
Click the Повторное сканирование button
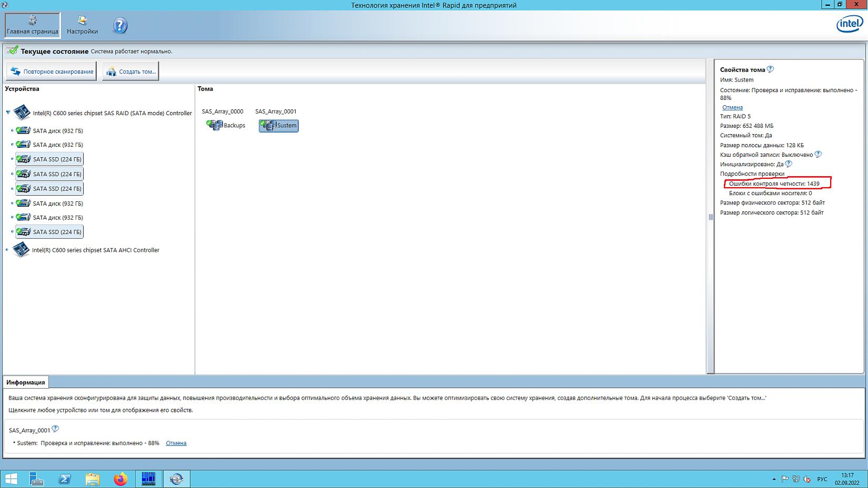point(52,72)
